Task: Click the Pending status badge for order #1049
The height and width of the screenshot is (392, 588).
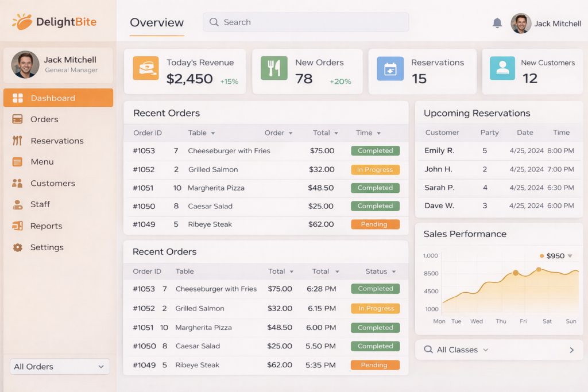Action: 375,224
